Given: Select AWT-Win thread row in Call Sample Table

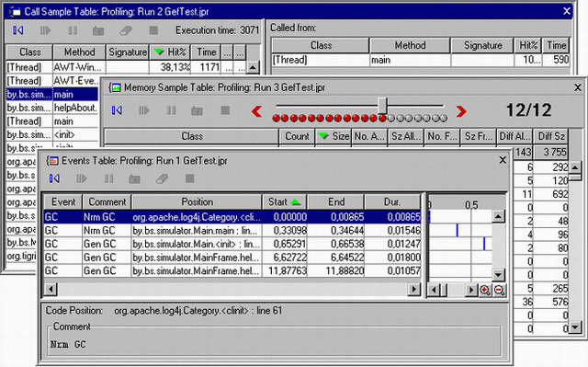Looking at the screenshot, I should [x=127, y=67].
